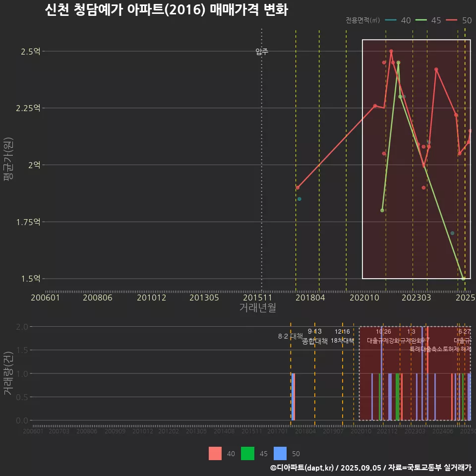Viewport: 476px width, 476px height.
Task: Click the green 45㎡ point at 1.8억
Action: pos(382,210)
